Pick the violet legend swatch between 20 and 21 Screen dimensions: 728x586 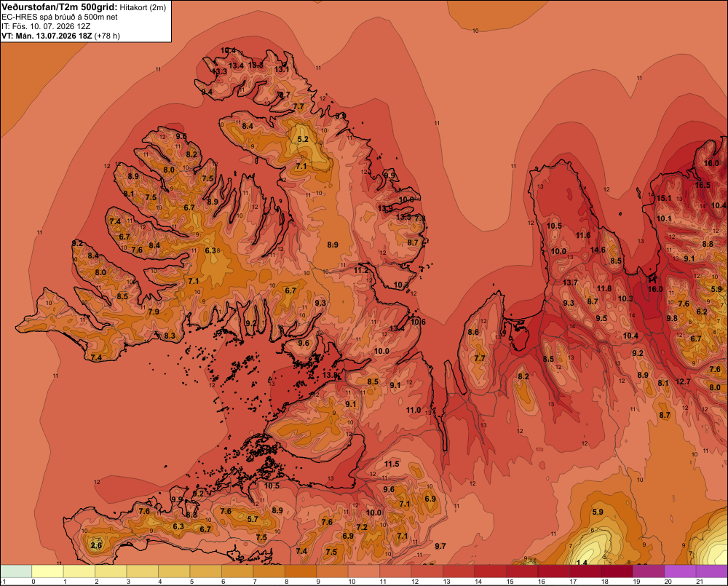680,571
